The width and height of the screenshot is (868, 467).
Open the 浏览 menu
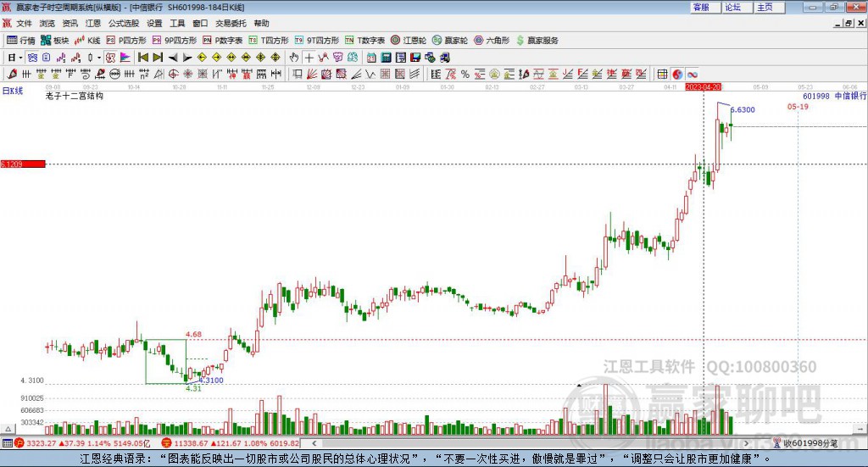47,23
